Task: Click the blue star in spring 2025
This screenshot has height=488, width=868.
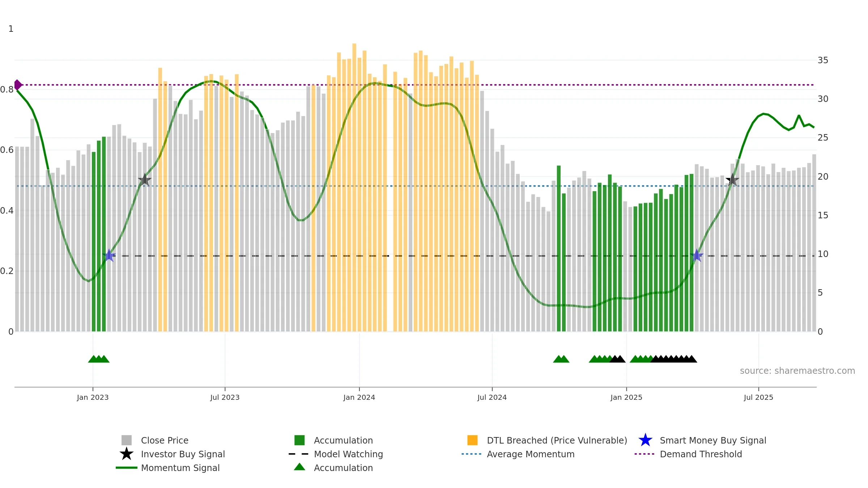Action: tap(697, 256)
